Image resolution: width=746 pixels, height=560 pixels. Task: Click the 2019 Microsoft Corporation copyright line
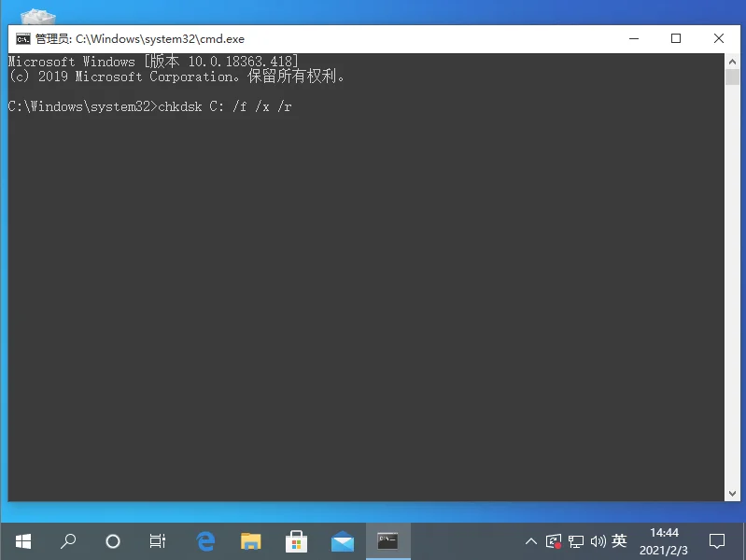click(x=176, y=77)
